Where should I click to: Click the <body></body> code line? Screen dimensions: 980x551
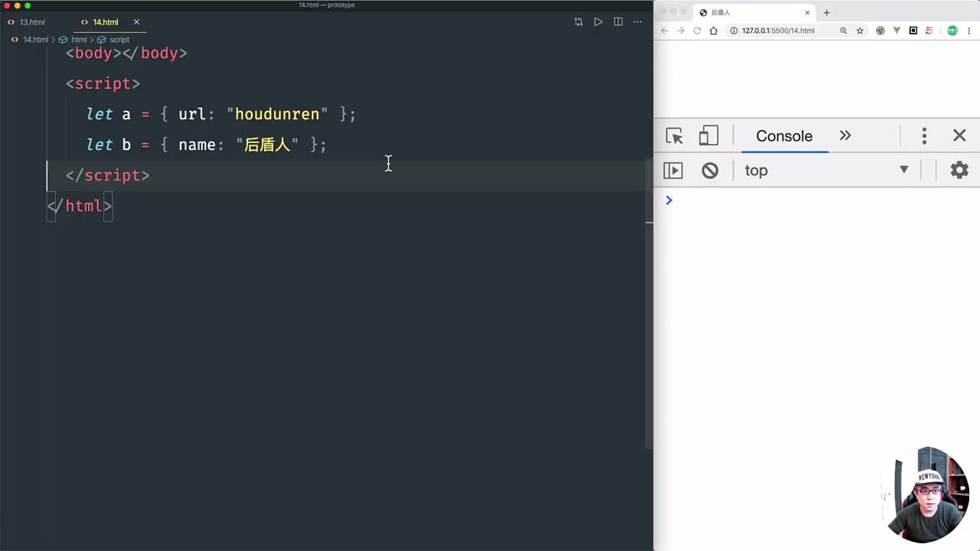(x=126, y=53)
